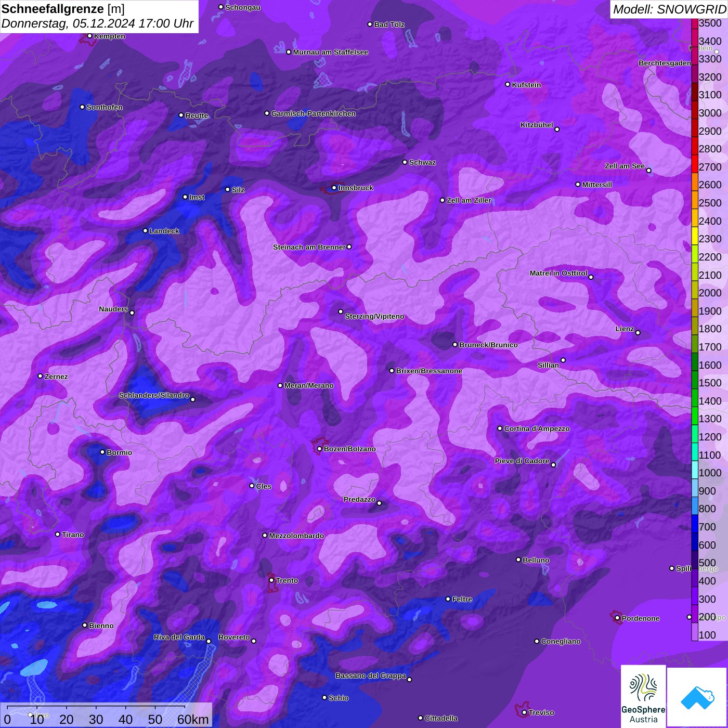Click the Silz label
The height and width of the screenshot is (728, 728).
(238, 190)
